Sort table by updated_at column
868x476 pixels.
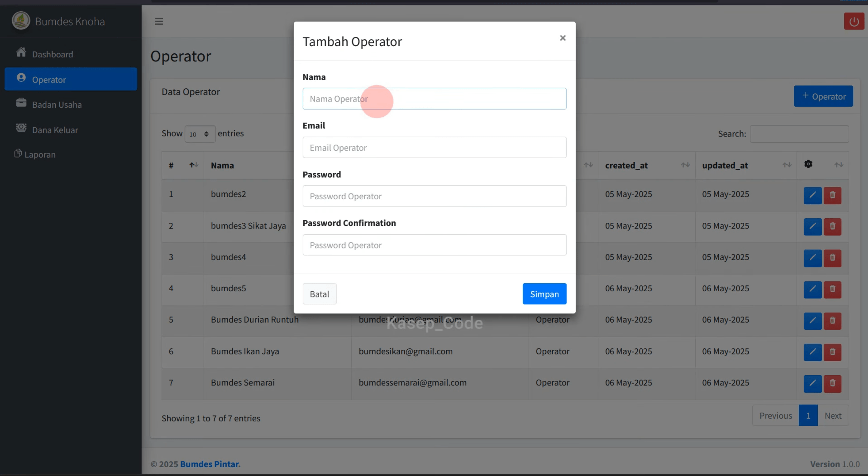746,165
